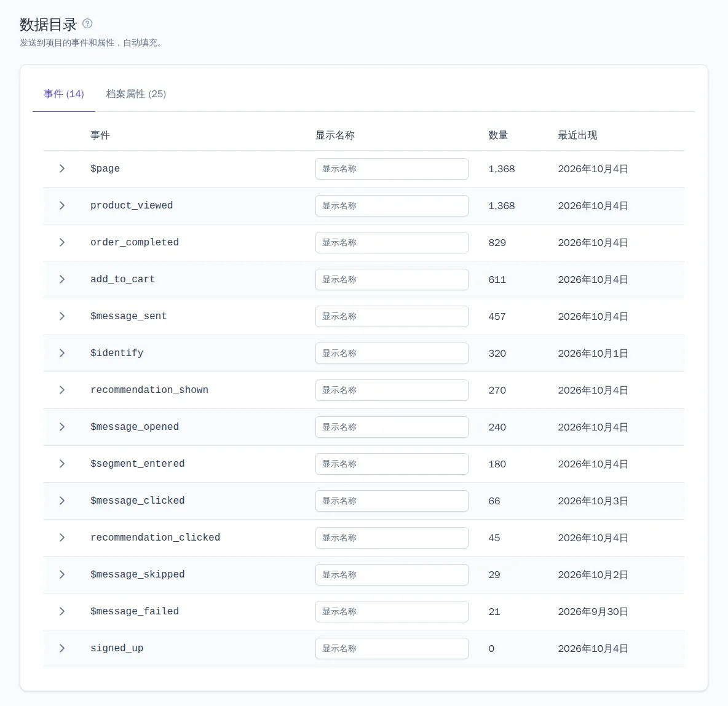Expand the $message_opened row chevron
This screenshot has width=728, height=706.
pos(61,427)
